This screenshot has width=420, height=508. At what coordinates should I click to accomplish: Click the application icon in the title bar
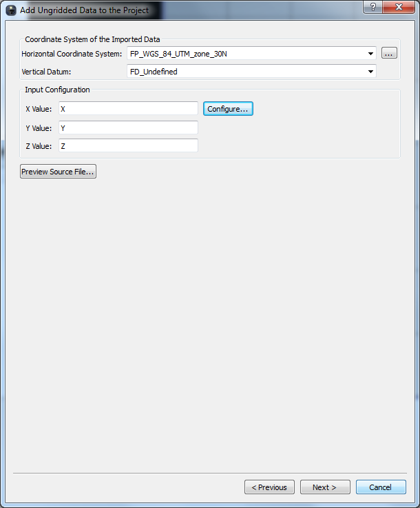(11, 10)
